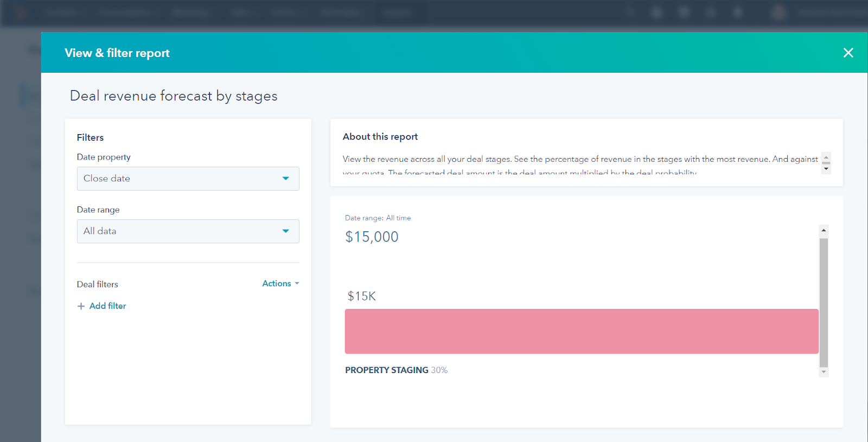Click the Deal revenue forecast by stages title
This screenshot has height=442, width=868.
174,96
